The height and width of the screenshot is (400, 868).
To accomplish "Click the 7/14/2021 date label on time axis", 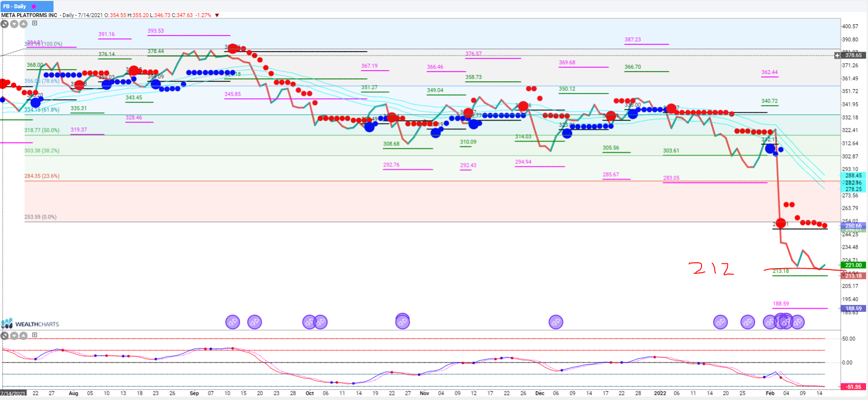I will click(x=13, y=393).
